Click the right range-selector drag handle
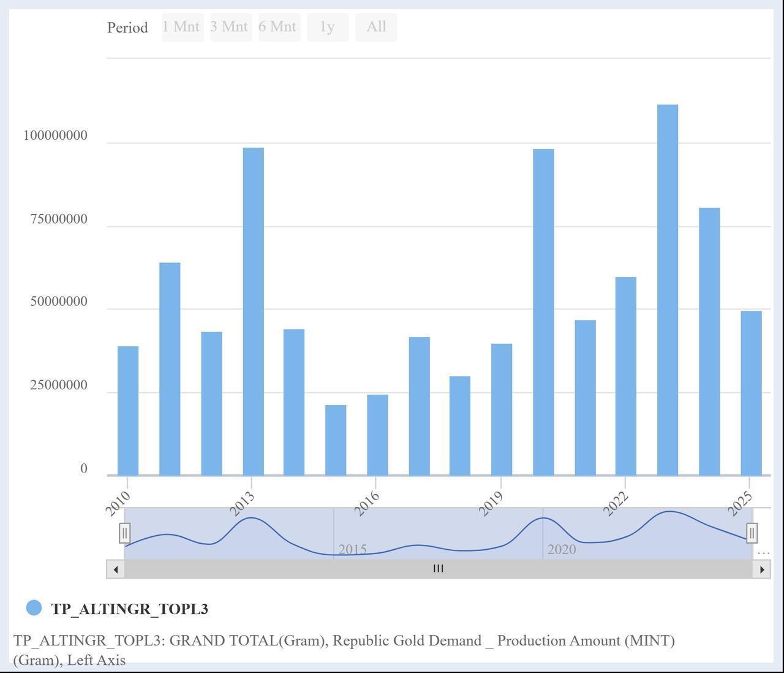Image resolution: width=784 pixels, height=673 pixels. pos(752,533)
